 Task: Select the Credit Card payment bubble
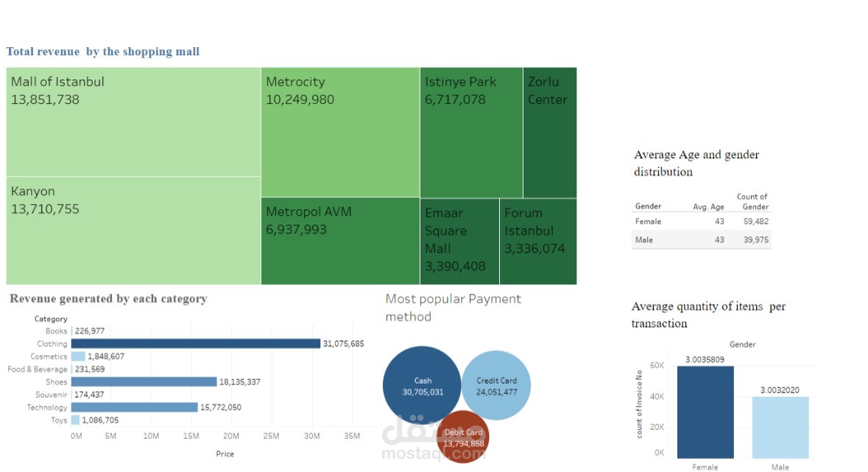pos(496,386)
